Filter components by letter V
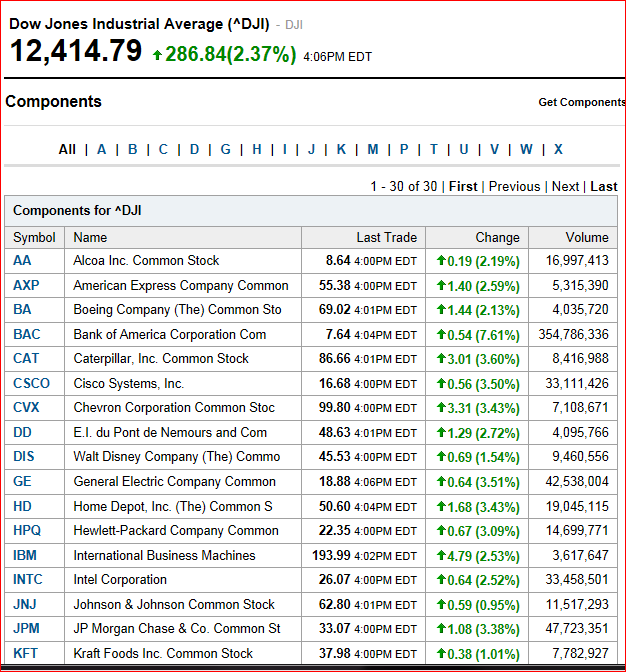This screenshot has width=626, height=672. [x=494, y=149]
